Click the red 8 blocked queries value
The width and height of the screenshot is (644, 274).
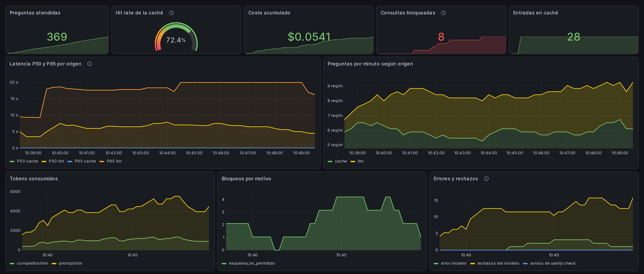pyautogui.click(x=441, y=37)
